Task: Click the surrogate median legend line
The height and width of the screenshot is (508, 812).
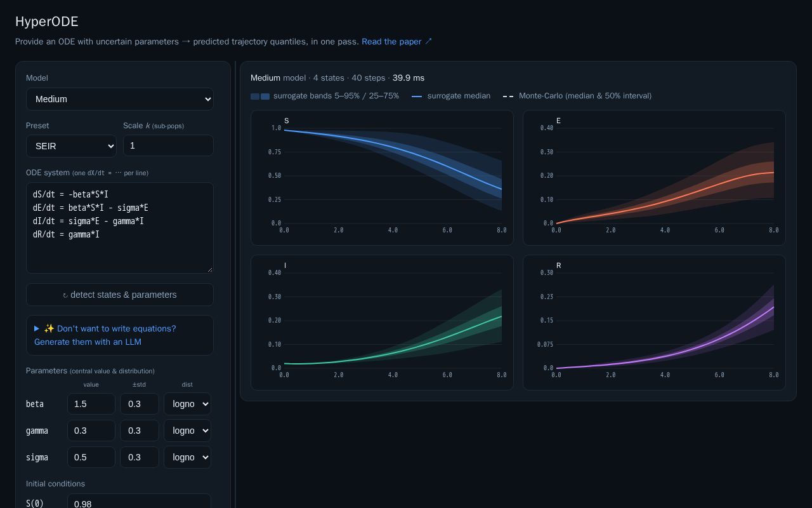Action: point(417,97)
